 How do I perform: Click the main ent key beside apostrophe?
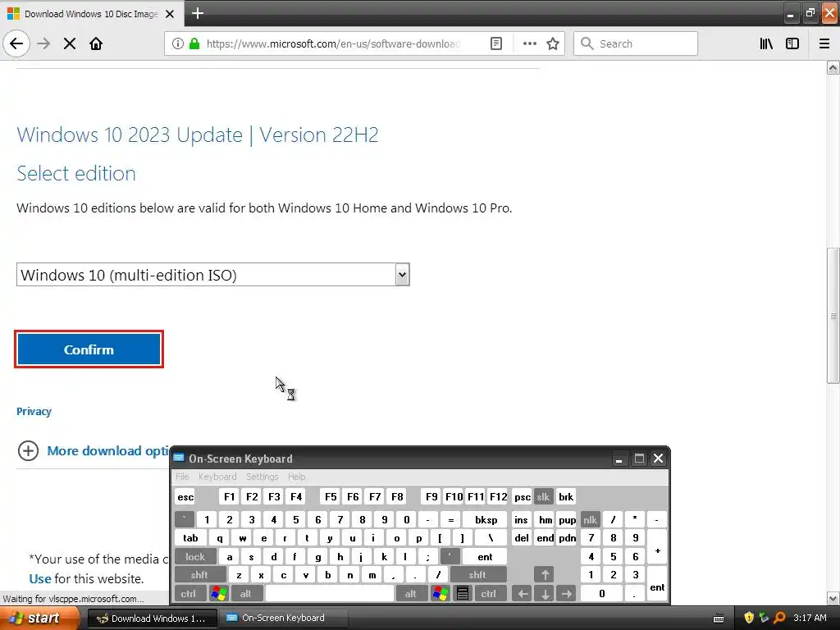tap(485, 557)
